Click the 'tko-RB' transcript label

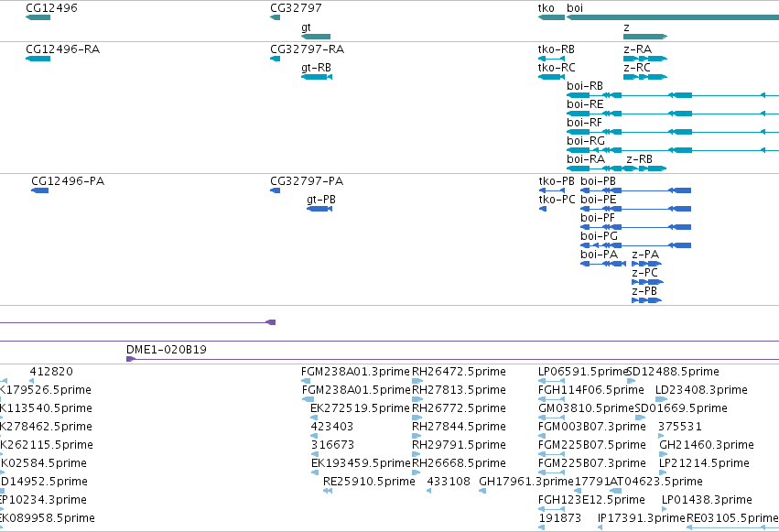pyautogui.click(x=557, y=49)
